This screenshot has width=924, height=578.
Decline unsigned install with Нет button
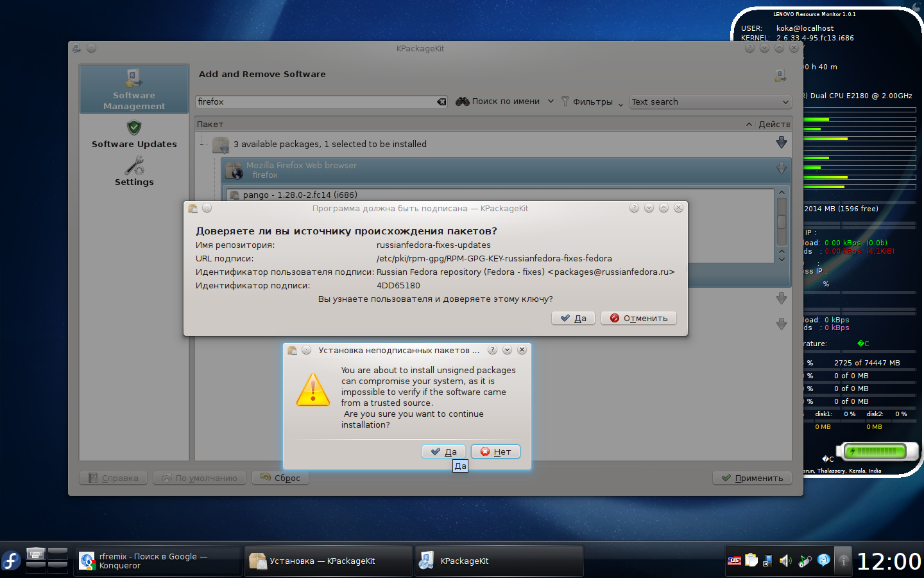click(x=495, y=451)
